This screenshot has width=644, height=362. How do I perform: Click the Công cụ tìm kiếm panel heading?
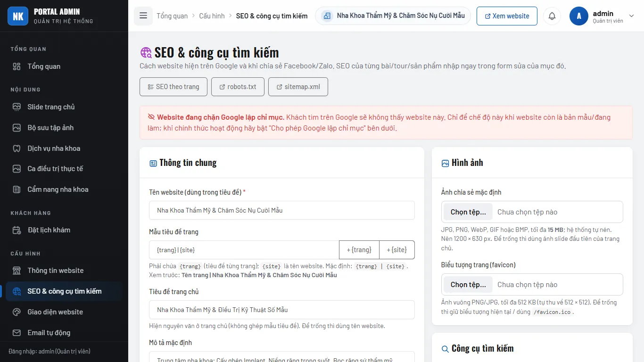point(482,348)
